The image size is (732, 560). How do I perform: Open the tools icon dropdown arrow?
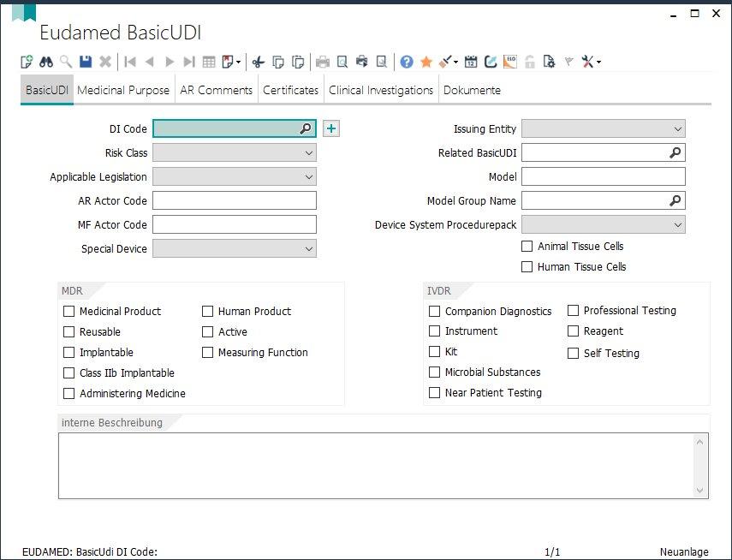coord(598,63)
